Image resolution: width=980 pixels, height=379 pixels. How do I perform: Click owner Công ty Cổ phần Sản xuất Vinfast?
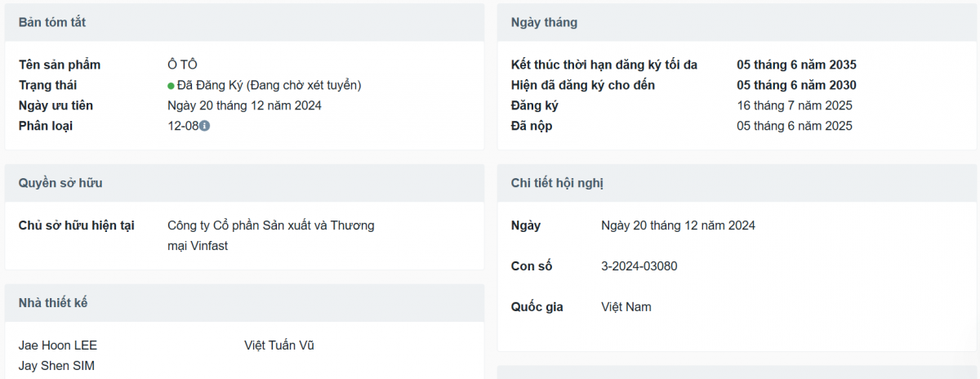[x=271, y=235]
